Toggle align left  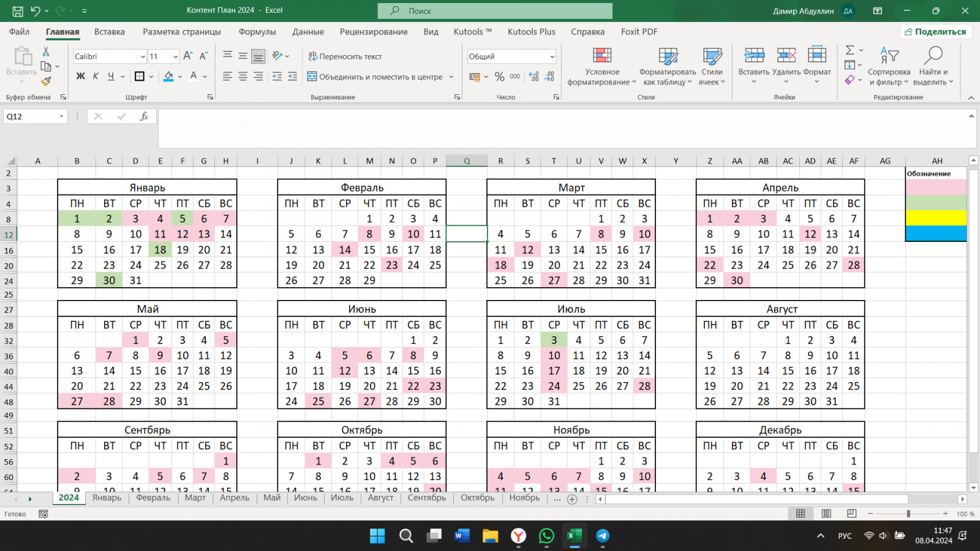[x=227, y=77]
